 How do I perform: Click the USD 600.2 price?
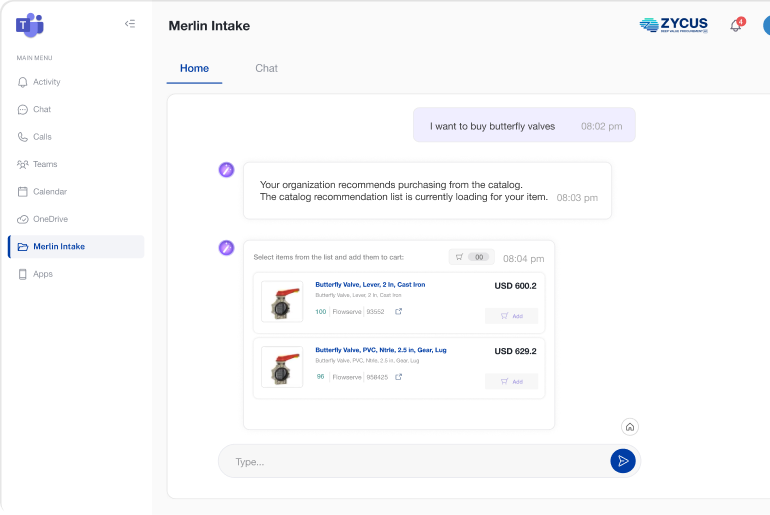pyautogui.click(x=515, y=286)
